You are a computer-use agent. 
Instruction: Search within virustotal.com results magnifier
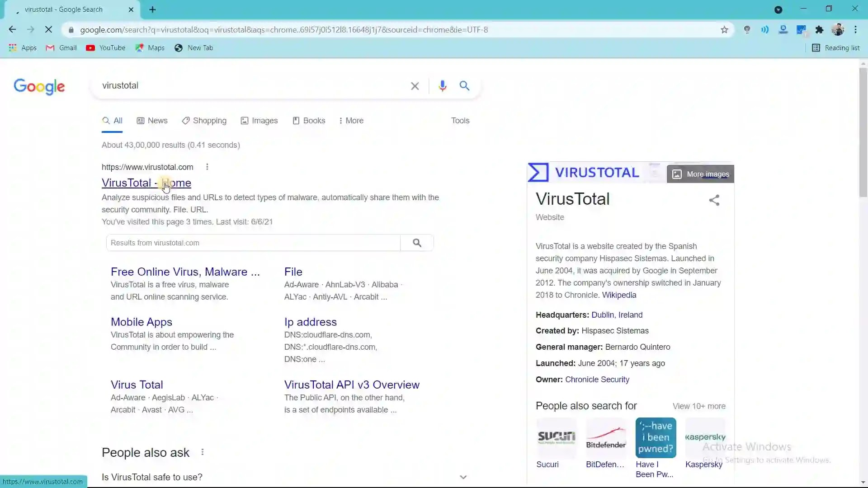pyautogui.click(x=417, y=243)
